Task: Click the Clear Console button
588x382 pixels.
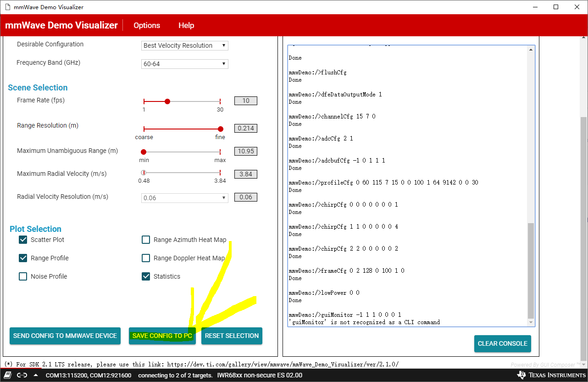Action: coord(503,343)
